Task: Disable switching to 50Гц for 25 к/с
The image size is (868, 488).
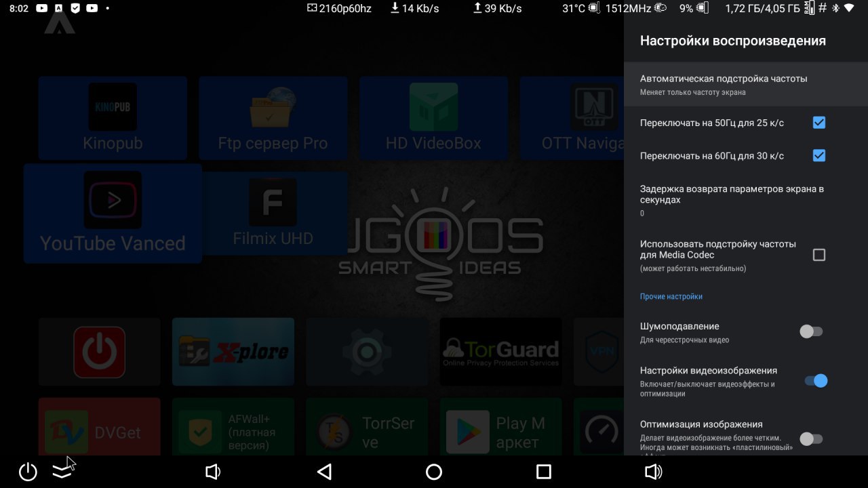Action: [x=819, y=123]
